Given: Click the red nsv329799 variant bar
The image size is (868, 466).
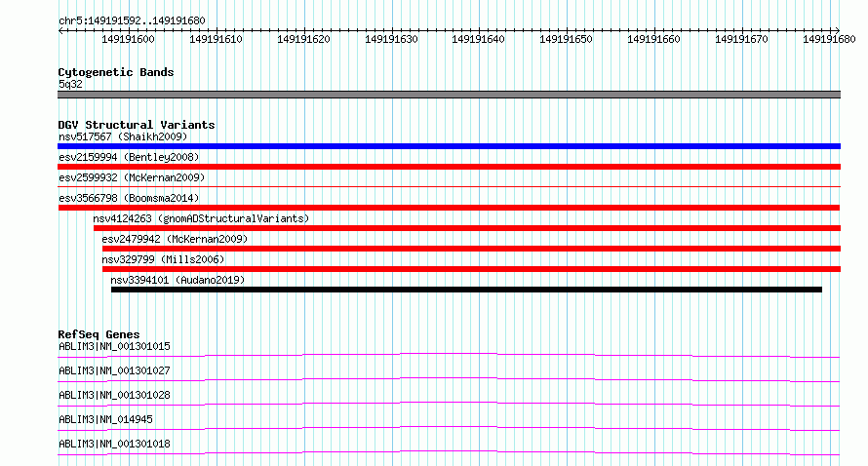Looking at the screenshot, I should coord(472,269).
